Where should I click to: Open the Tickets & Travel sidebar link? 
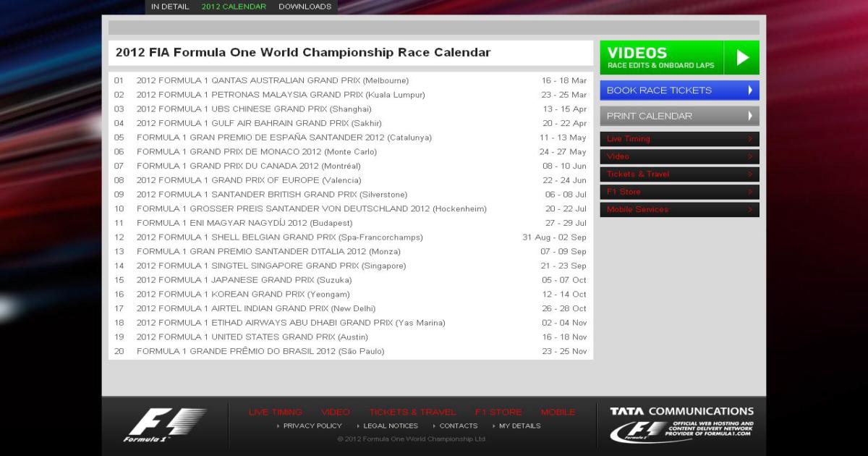[x=638, y=174]
